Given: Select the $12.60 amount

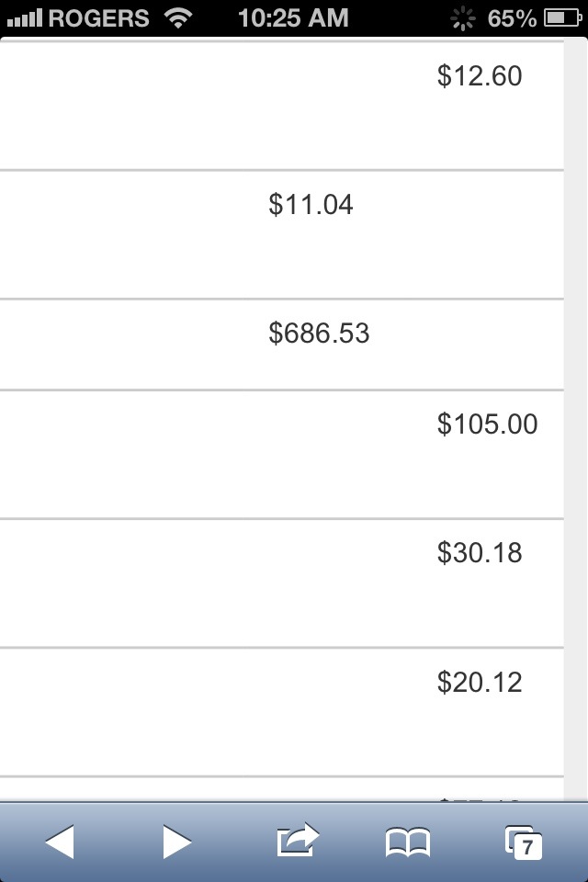Looking at the screenshot, I should tap(480, 76).
